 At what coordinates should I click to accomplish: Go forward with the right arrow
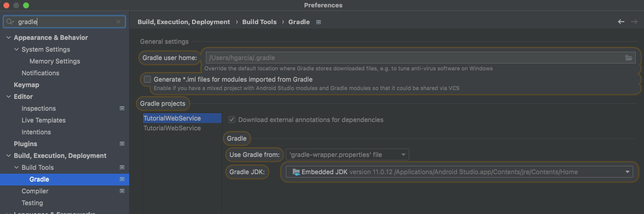pyautogui.click(x=634, y=22)
